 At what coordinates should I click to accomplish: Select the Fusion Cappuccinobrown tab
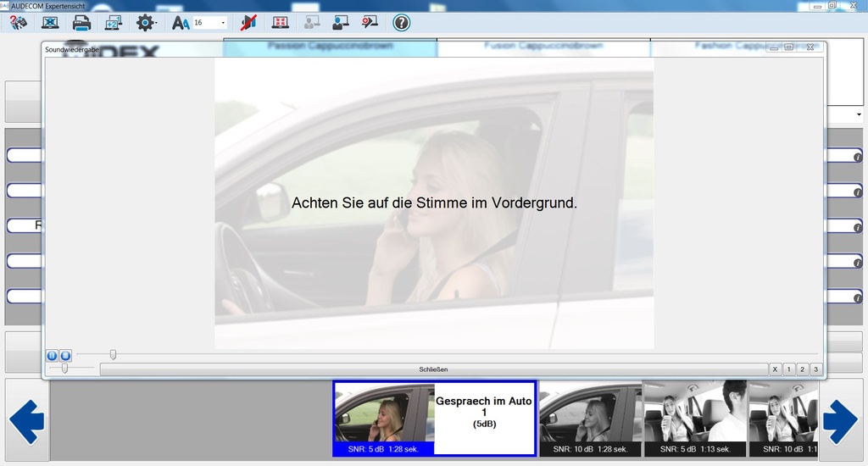pos(543,47)
